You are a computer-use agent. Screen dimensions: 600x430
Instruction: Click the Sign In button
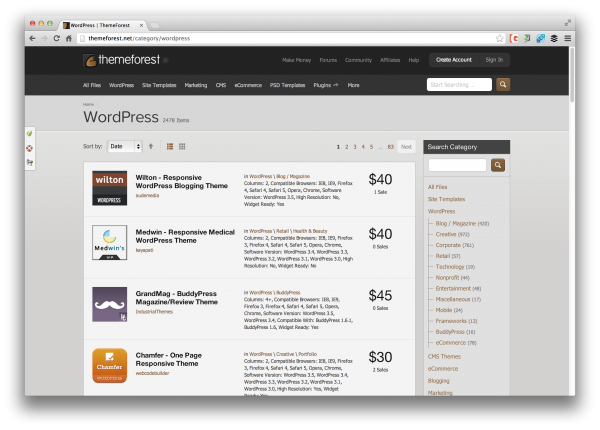click(494, 60)
